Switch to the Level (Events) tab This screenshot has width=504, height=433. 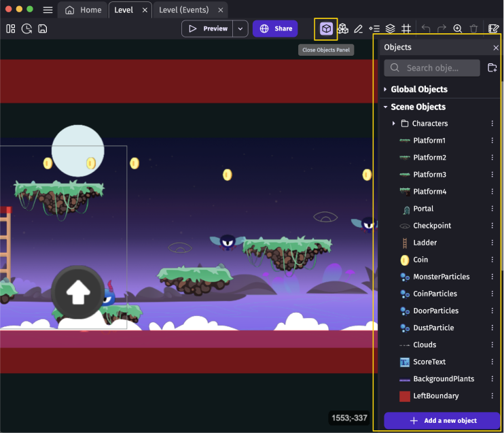tap(183, 10)
